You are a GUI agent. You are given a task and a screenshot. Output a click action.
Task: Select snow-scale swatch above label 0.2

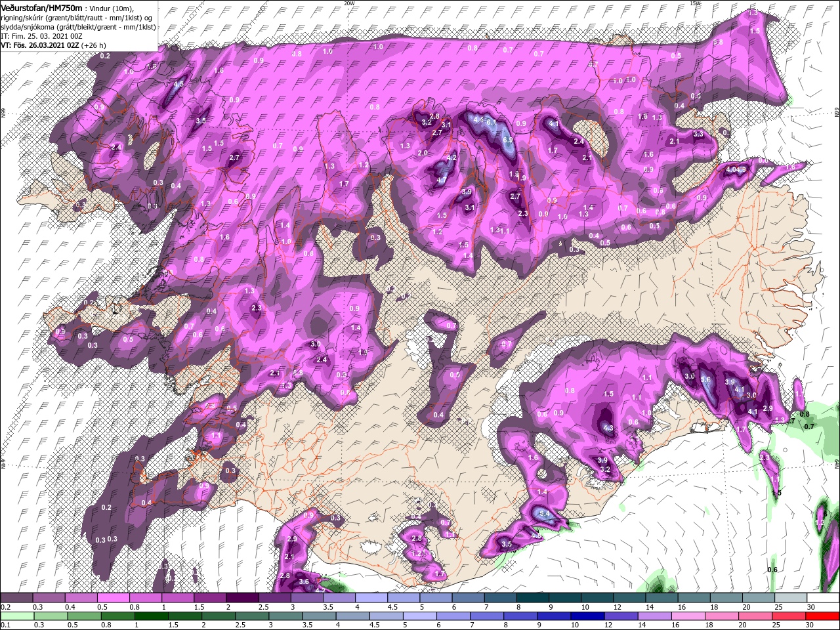point(17,598)
